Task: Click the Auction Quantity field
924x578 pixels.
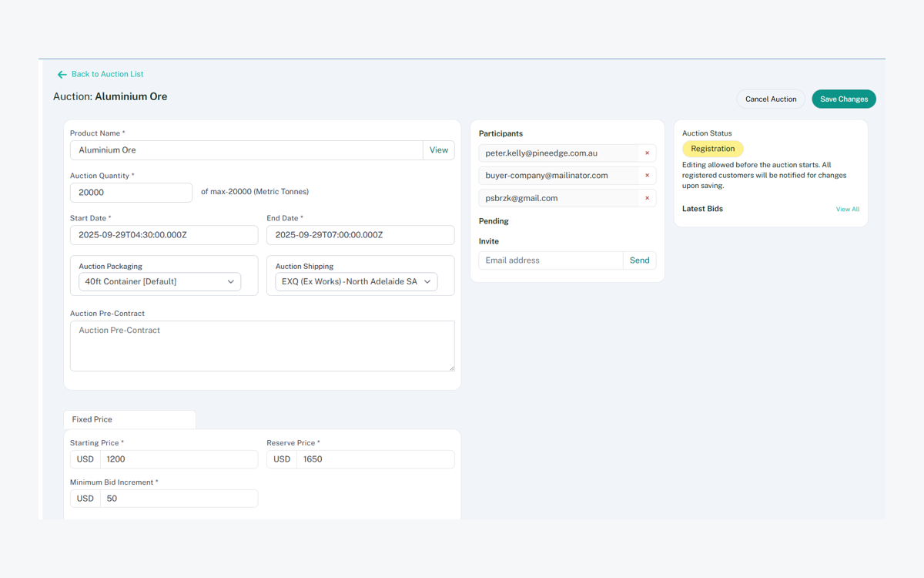Action: (131, 193)
